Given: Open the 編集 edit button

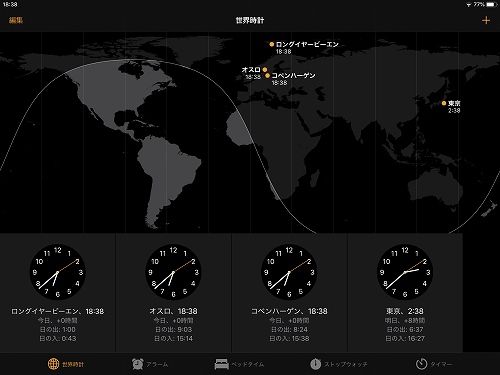Looking at the screenshot, I should tap(16, 20).
